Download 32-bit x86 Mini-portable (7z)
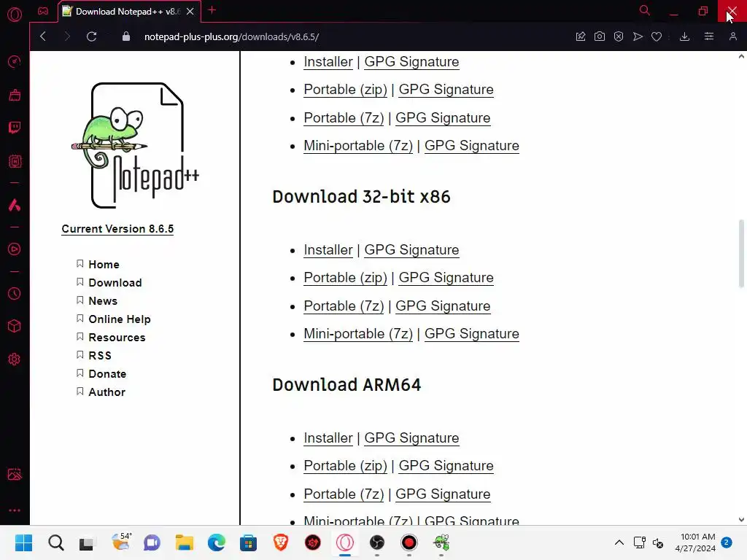This screenshot has height=560, width=747. 358,334
